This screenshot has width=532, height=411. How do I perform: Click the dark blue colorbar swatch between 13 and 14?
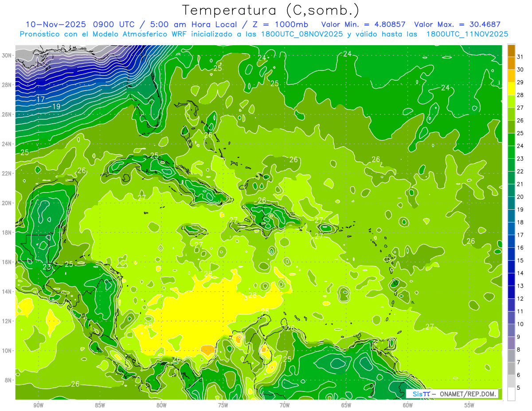pyautogui.click(x=511, y=279)
